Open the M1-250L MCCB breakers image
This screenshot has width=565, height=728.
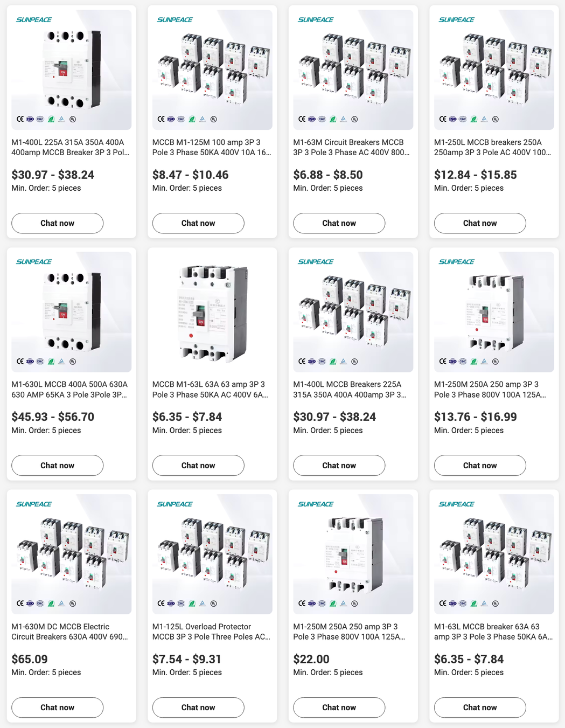click(494, 70)
